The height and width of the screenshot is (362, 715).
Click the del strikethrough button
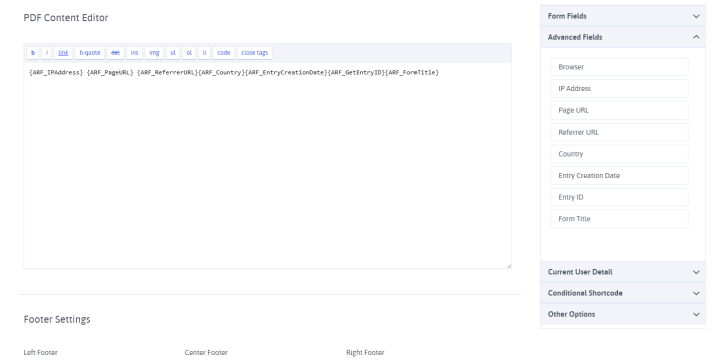coord(115,53)
